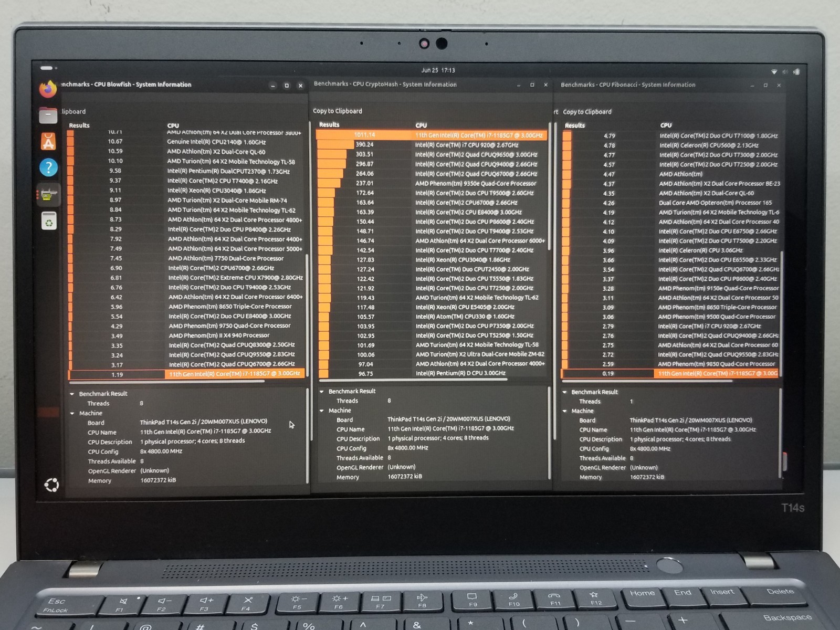Close the CPU CryptoHash window
The height and width of the screenshot is (630, 840).
(546, 85)
